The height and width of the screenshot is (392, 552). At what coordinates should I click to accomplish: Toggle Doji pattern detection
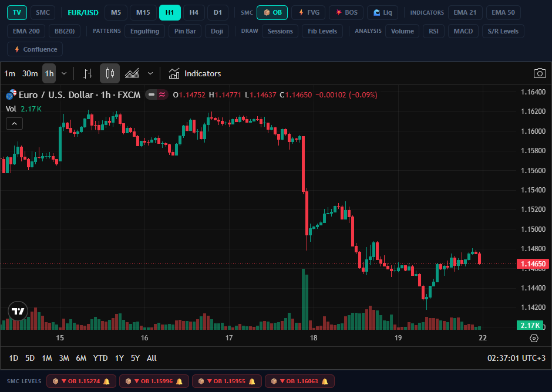(x=217, y=31)
